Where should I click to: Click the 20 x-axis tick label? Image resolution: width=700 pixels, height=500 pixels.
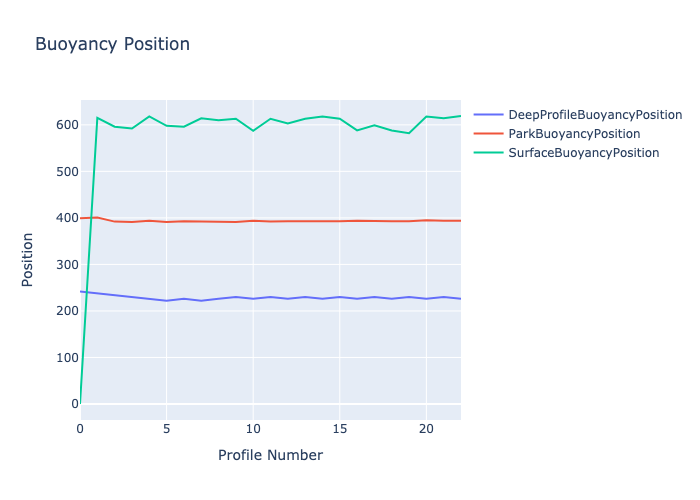[426, 429]
